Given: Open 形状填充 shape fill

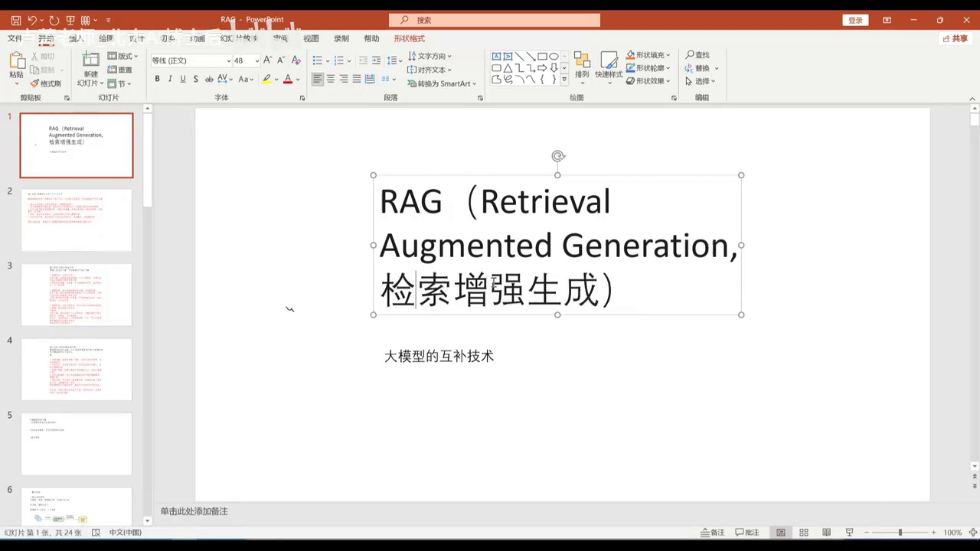Looking at the screenshot, I should click(648, 55).
